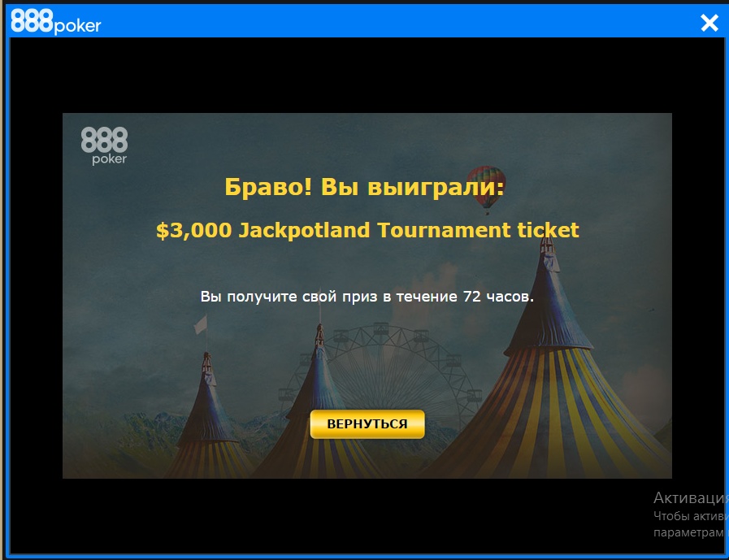729x560 pixels.
Task: Click the yellow ВЕРНУТЬСЯ button
Action: 367,423
